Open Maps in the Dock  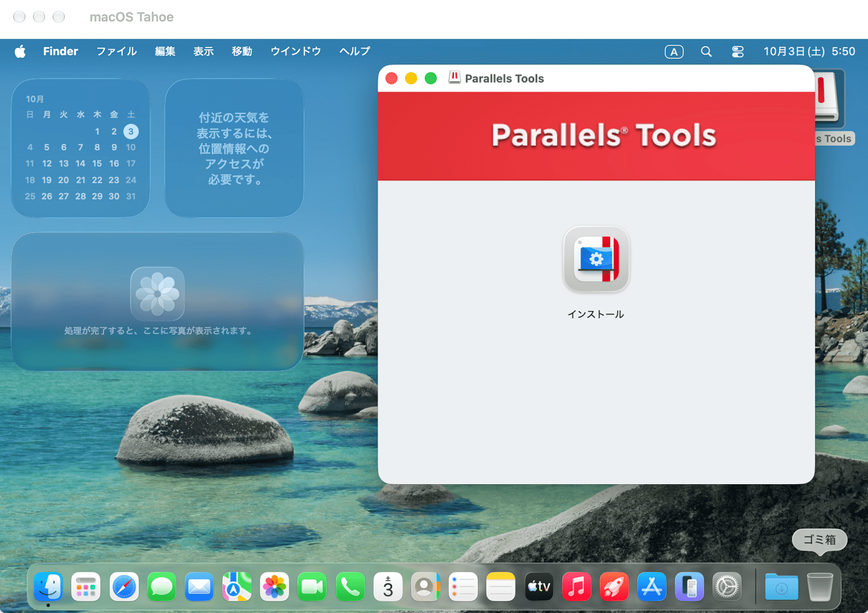(x=237, y=587)
